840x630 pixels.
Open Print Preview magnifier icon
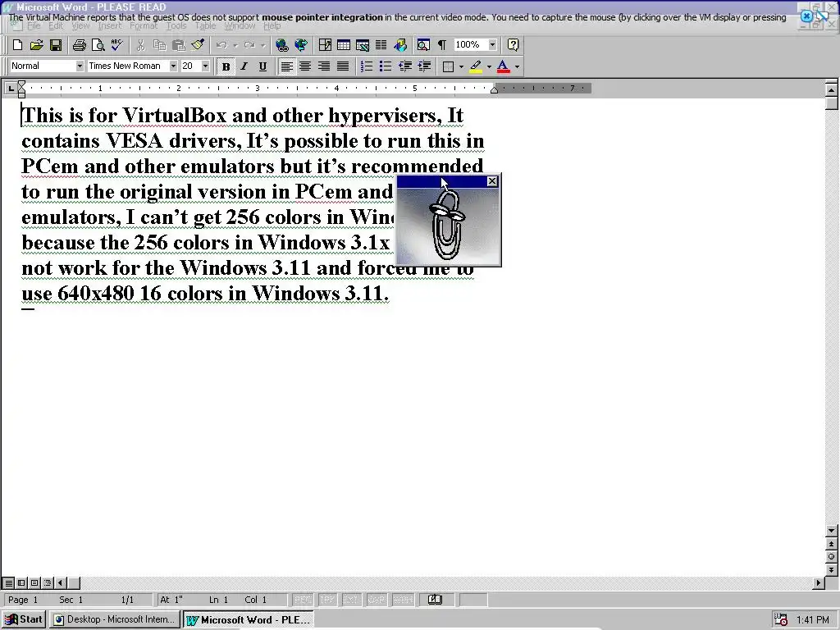[98, 45]
